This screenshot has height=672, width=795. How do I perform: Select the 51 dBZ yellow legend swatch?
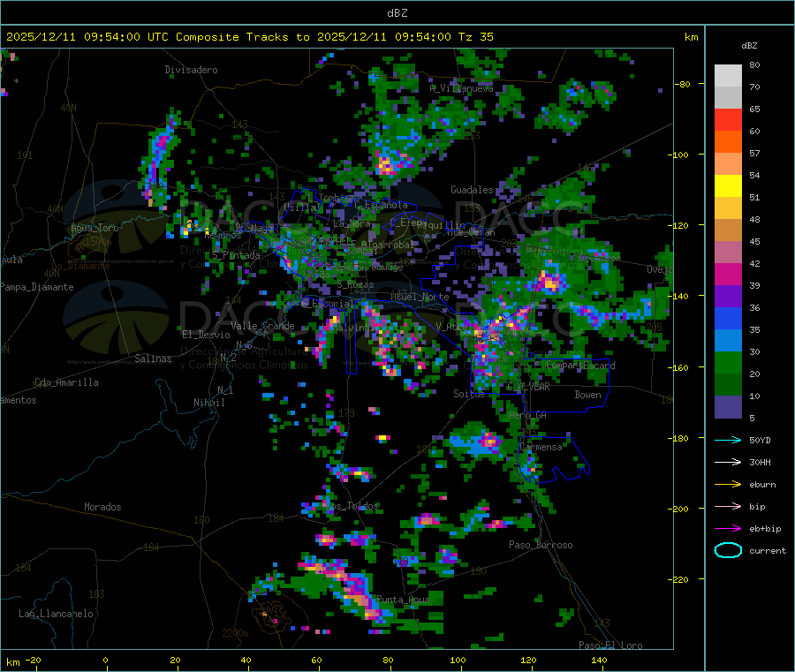tap(728, 186)
